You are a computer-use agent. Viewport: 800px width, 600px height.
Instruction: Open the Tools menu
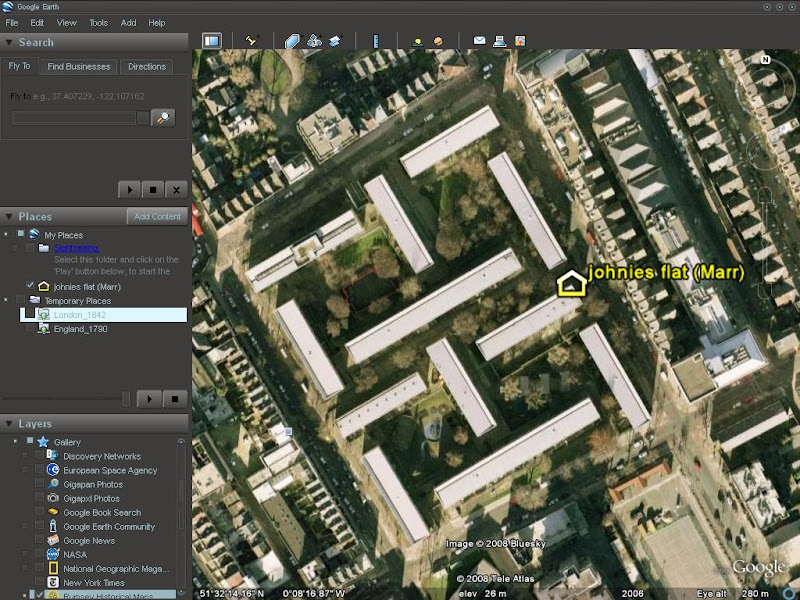pyautogui.click(x=98, y=22)
